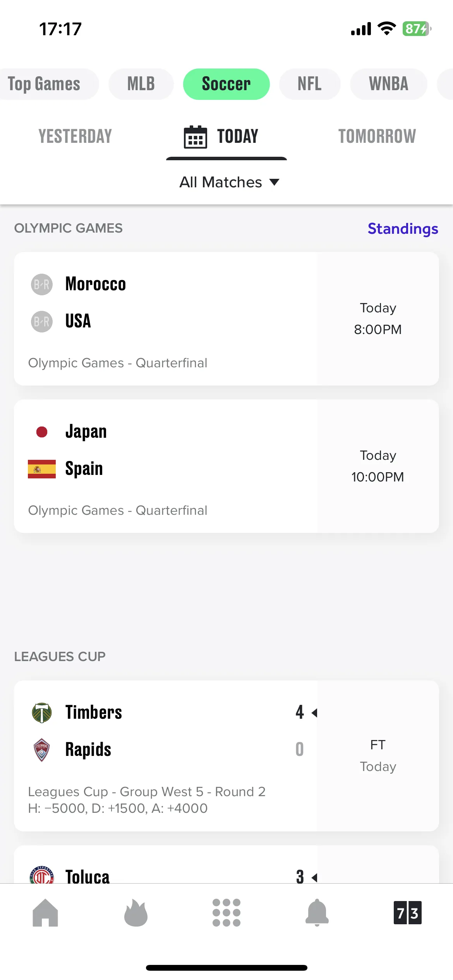Select the WNBA sport filter
The height and width of the screenshot is (980, 453).
389,84
